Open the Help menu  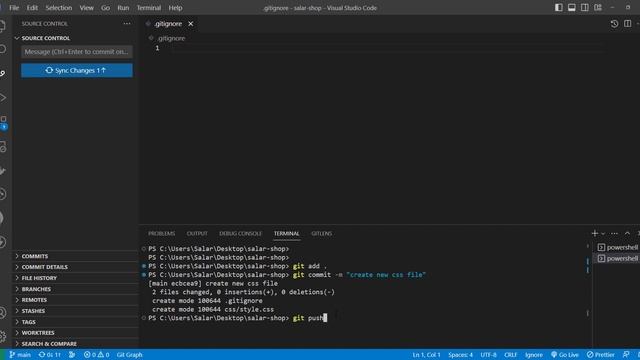176,8
